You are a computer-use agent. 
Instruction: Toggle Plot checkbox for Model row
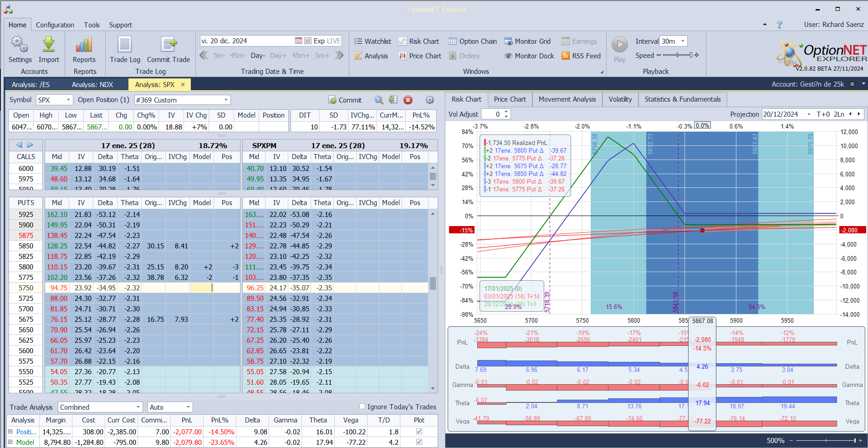coord(419,442)
